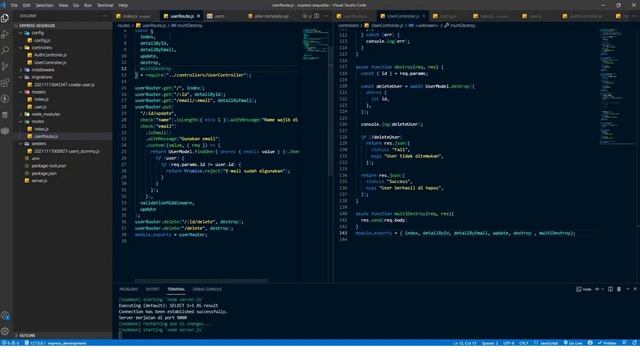
Task: Switch to the DEBUG CONSOLE panel tab
Action: (207, 289)
